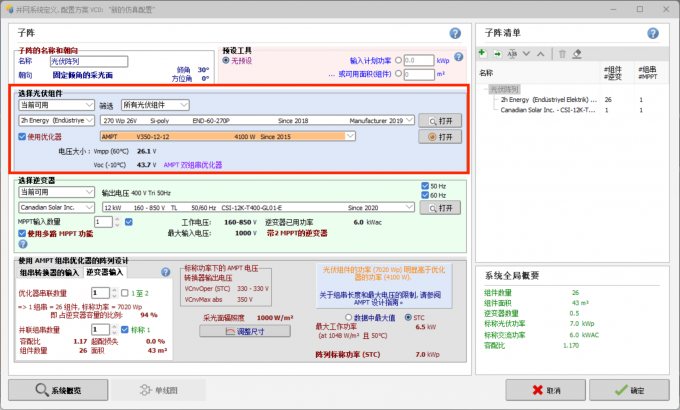This screenshot has width=680, height=410.
Task: Open help icon below multi-MPPT checkbox
Action: point(23,244)
